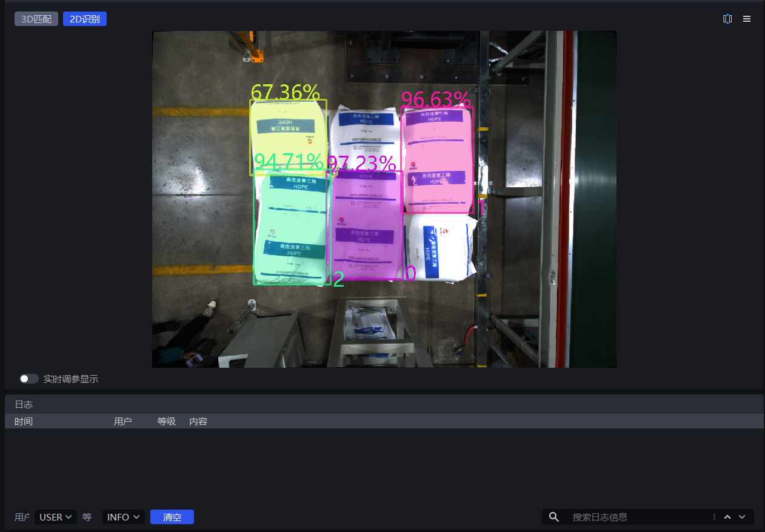Switch to the 3D匹配 tab
The height and width of the screenshot is (532, 765).
click(x=36, y=19)
